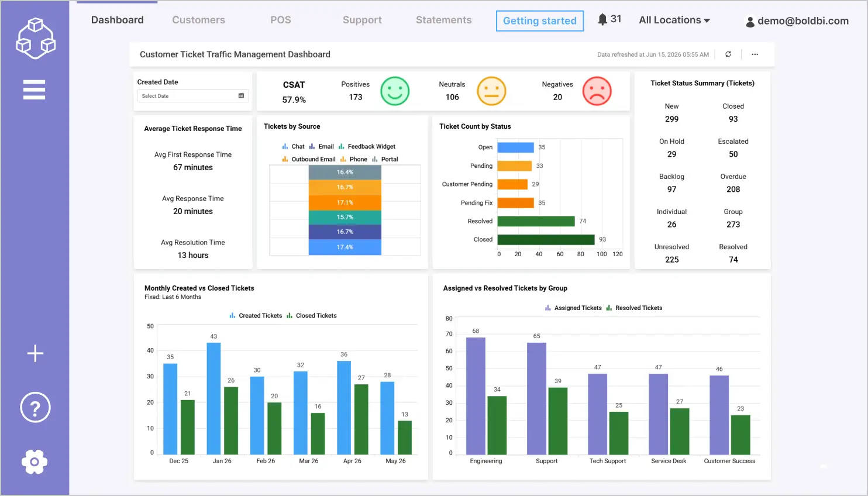The height and width of the screenshot is (496, 868).
Task: Toggle the Portal legend item
Action: pos(385,159)
